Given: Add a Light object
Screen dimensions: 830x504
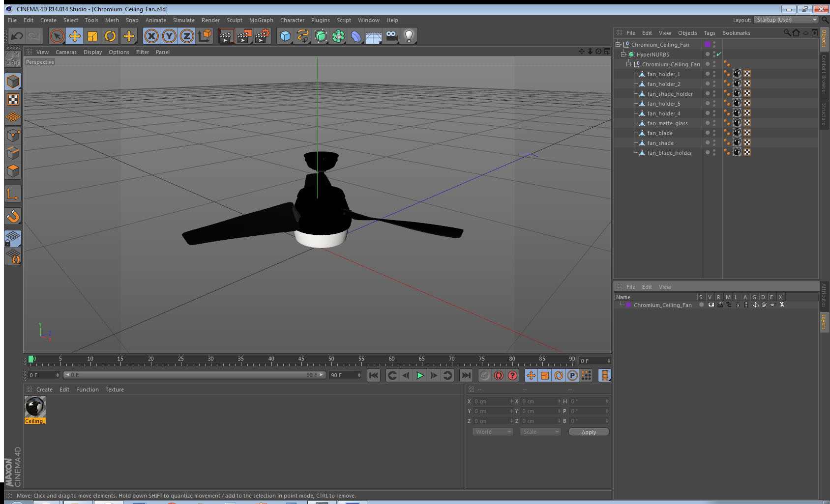Looking at the screenshot, I should (409, 36).
